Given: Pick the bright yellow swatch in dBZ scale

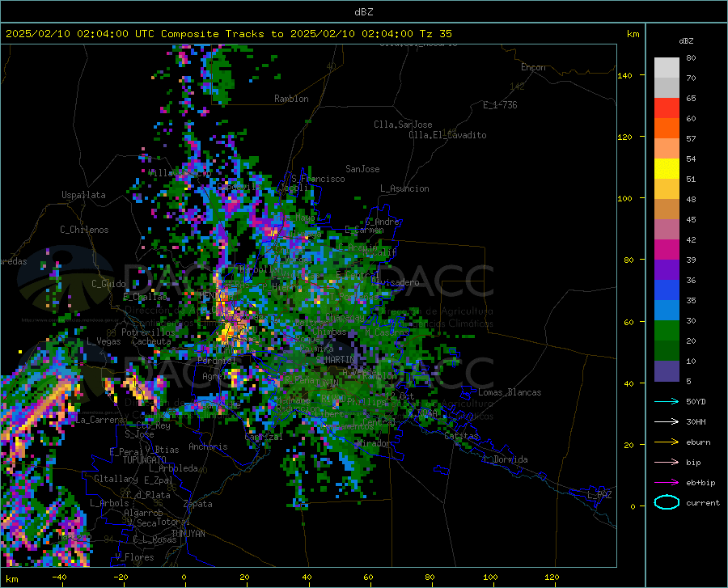Looking at the screenshot, I should (x=667, y=169).
